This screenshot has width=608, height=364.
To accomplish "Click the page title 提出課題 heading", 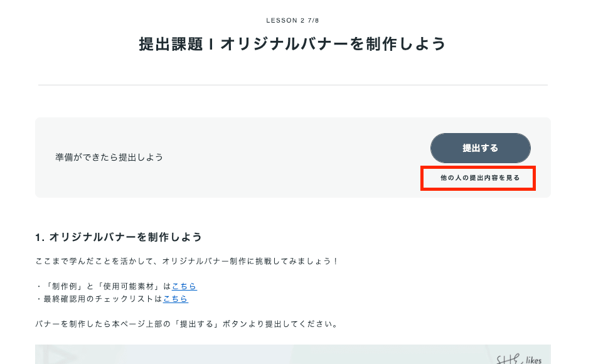I will [292, 44].
